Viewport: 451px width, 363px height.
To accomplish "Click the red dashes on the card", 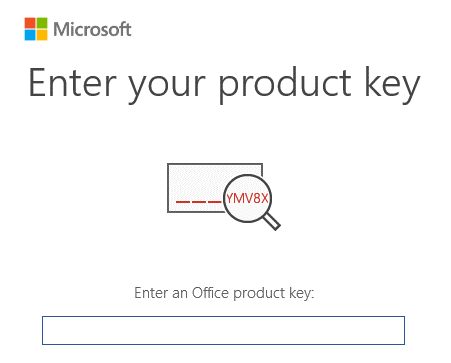I will point(199,201).
